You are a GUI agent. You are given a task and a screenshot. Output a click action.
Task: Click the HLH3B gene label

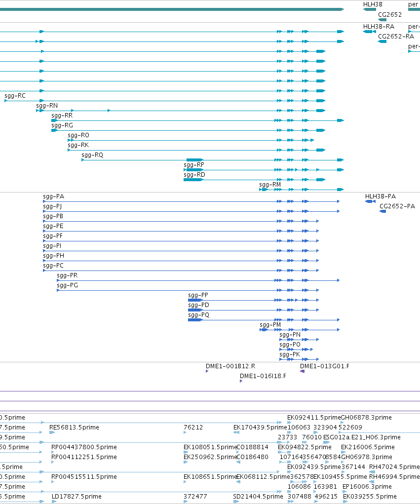[x=373, y=4]
